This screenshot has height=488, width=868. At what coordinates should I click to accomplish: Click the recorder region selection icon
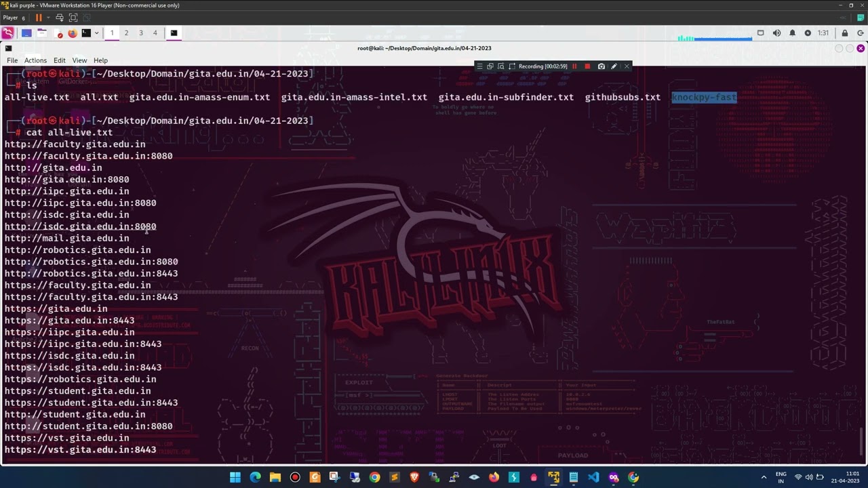coord(512,66)
